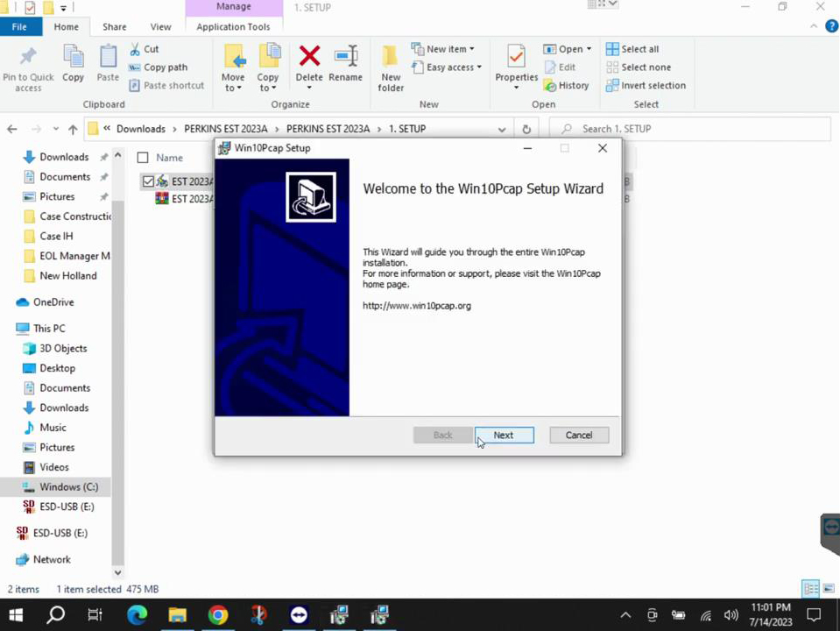Expand address bar history dropdown
This screenshot has width=840, height=631.
(x=502, y=129)
